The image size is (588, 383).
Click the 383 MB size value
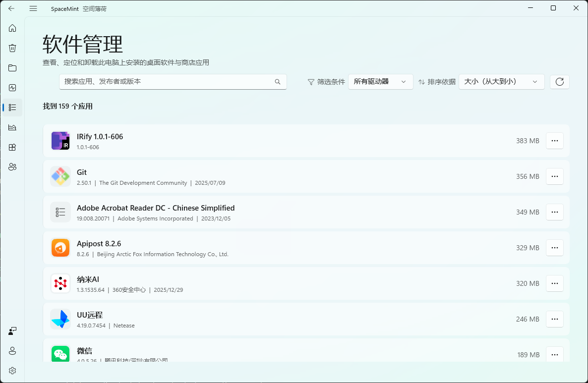tap(528, 141)
